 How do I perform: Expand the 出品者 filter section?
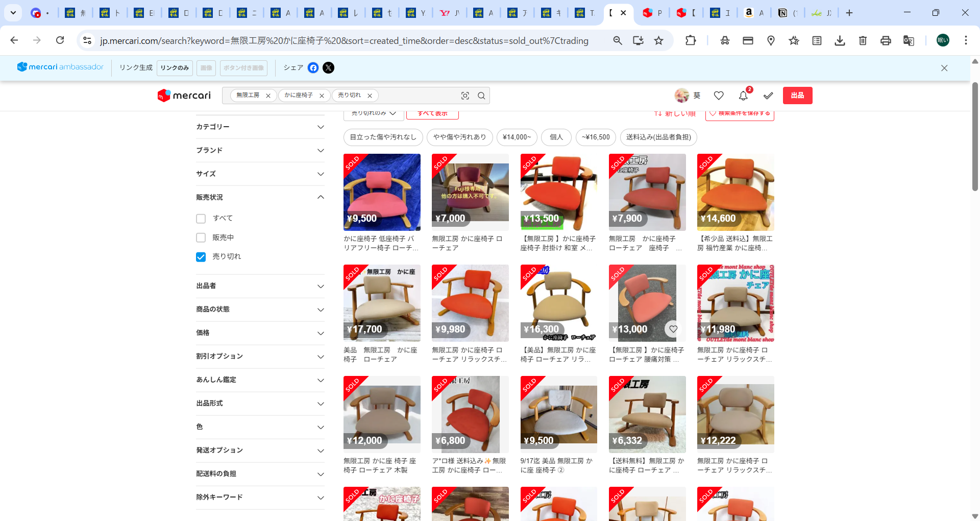(260, 286)
